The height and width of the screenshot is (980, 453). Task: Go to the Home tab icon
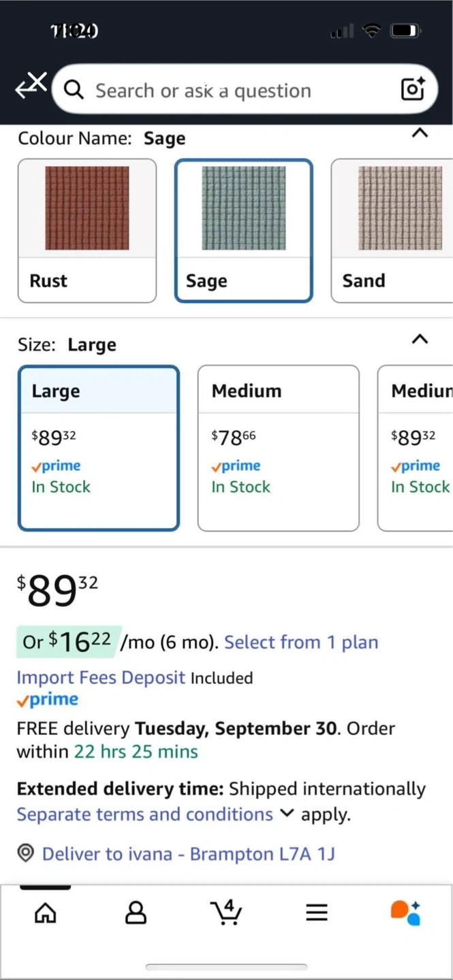coord(46,913)
